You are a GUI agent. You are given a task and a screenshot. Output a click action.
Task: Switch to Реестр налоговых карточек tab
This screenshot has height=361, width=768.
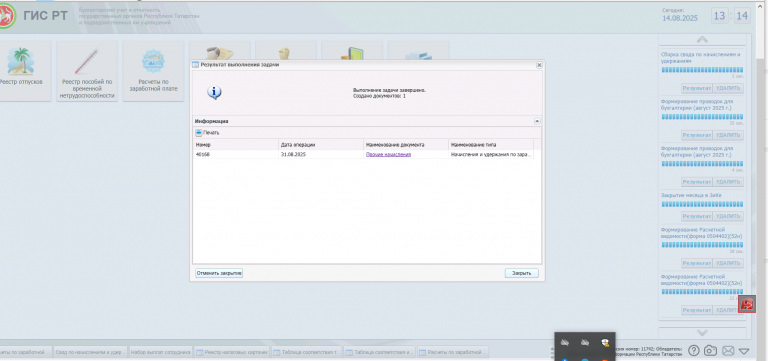232,352
